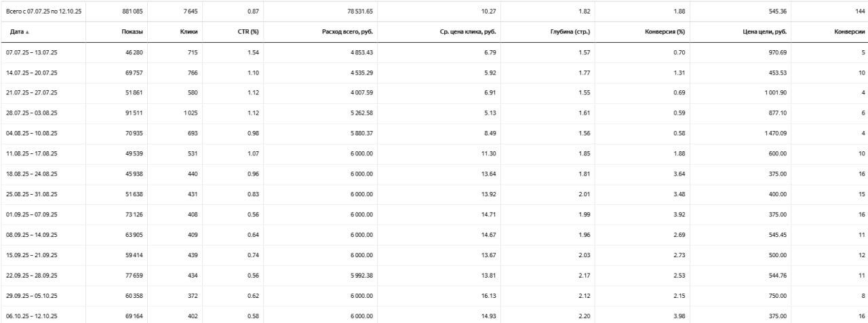
Task: Sort table by Показы column header
Action: click(132, 32)
